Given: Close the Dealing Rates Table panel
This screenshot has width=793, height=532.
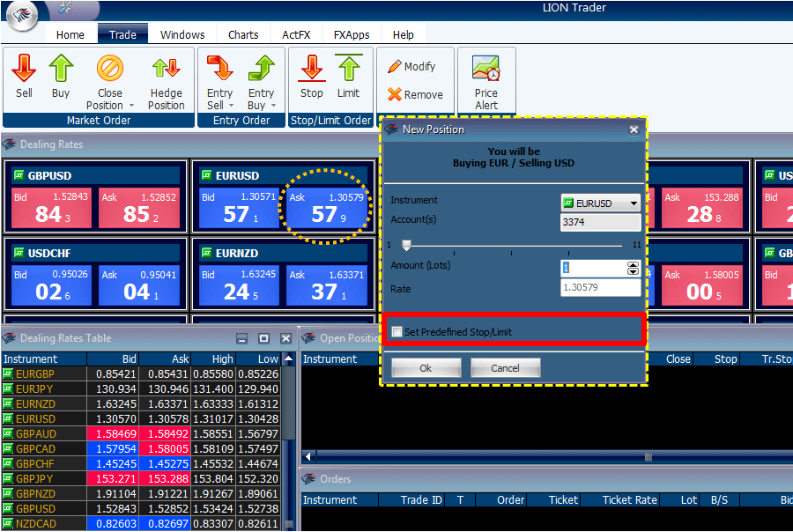Looking at the screenshot, I should tap(285, 338).
